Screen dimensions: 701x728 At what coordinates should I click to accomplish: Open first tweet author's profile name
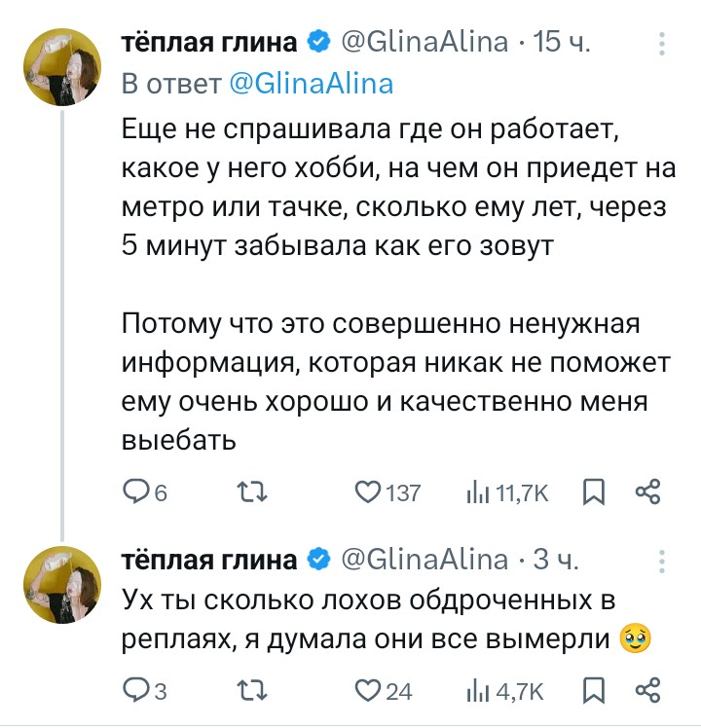pos(208,42)
